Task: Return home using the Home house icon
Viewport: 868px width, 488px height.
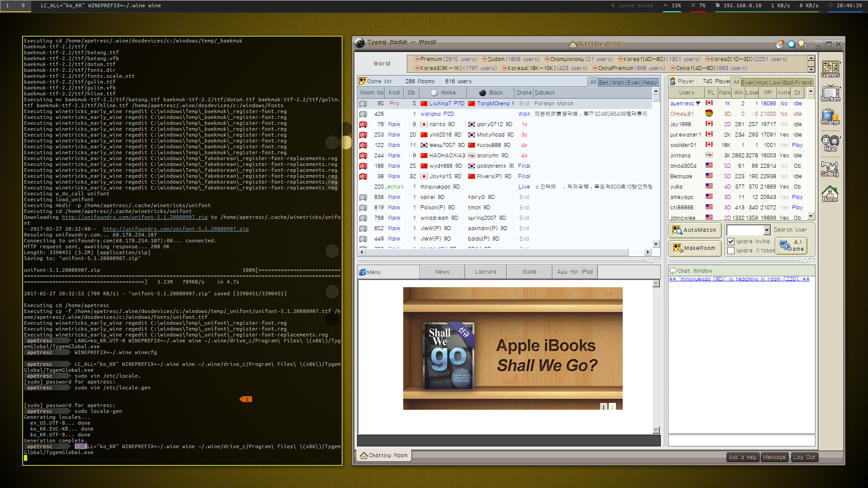Action: tap(830, 192)
